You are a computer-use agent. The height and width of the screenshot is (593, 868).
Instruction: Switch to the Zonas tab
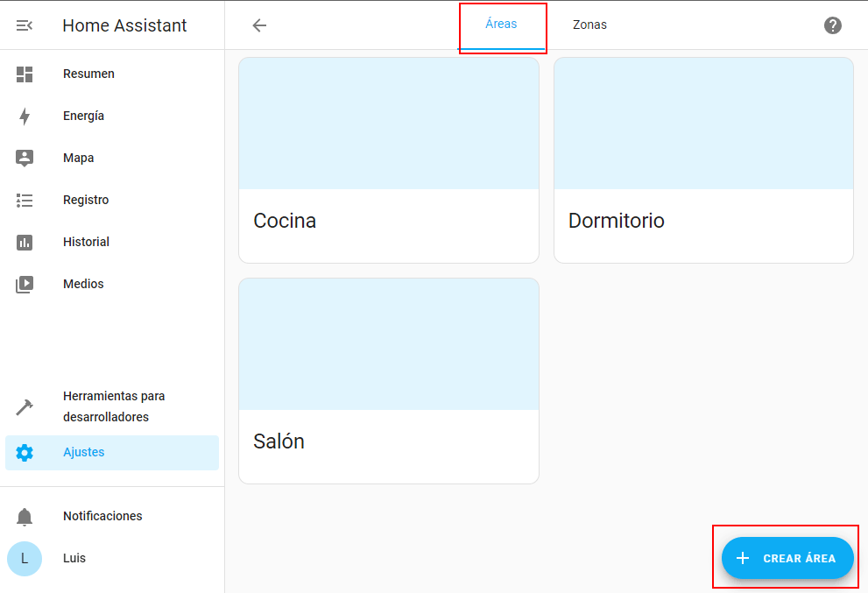tap(589, 25)
